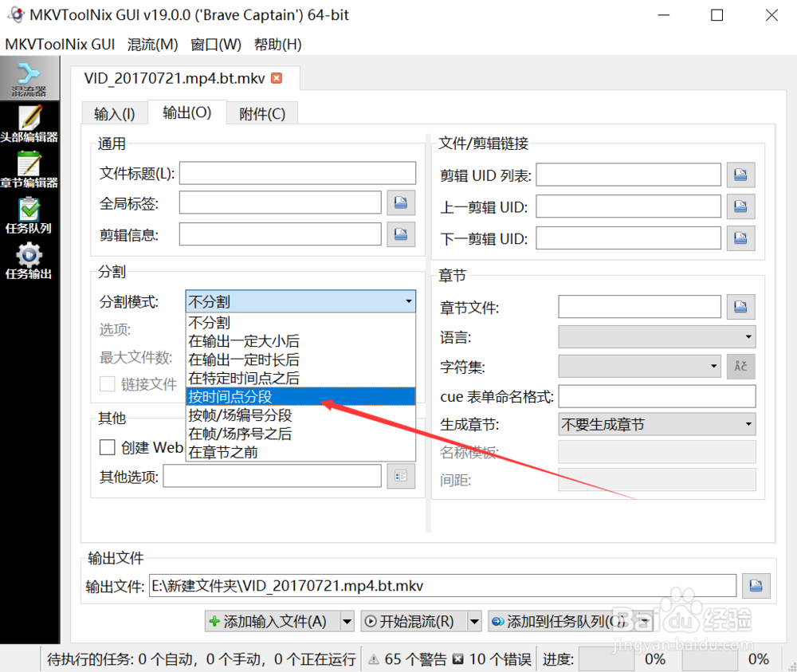Viewport: 797px width, 672px height.
Task: Switch to the 输出(O) tab
Action: [187, 112]
